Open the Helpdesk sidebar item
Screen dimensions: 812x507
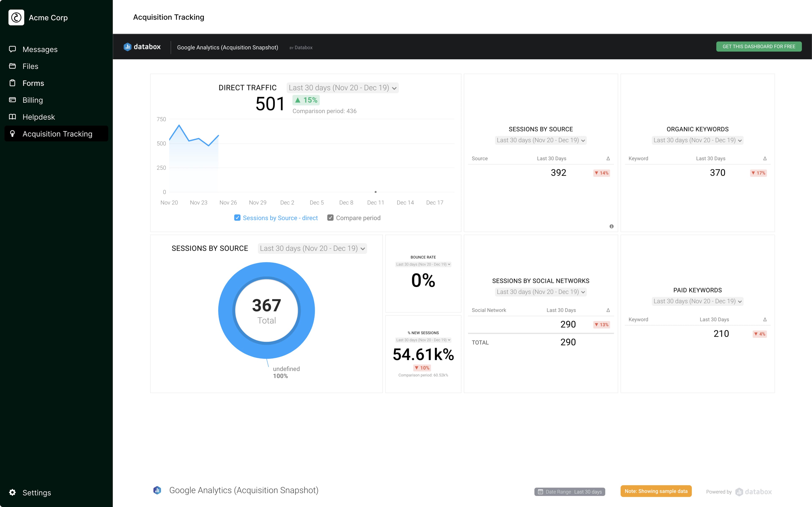pos(38,117)
